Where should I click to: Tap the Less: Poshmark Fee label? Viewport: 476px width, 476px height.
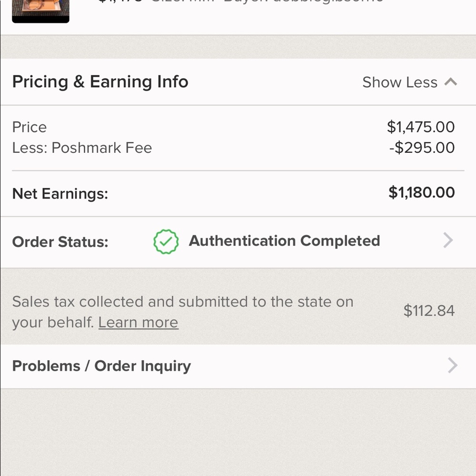click(x=82, y=148)
